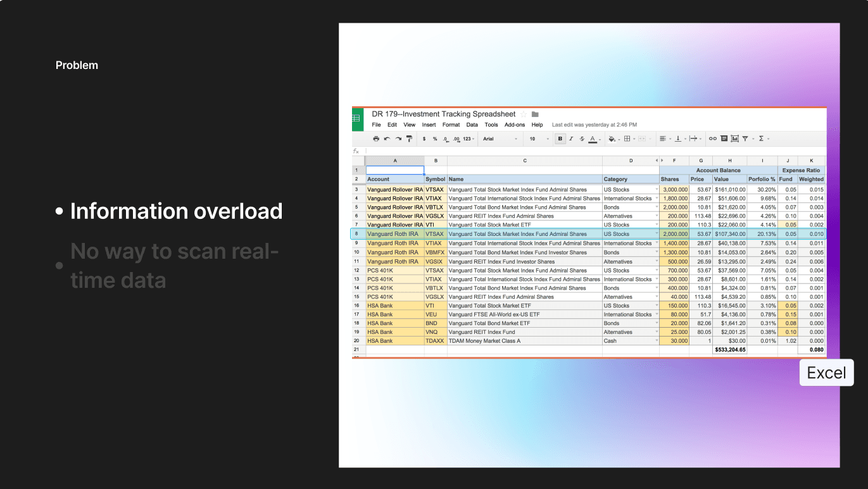Image resolution: width=868 pixels, height=489 pixels.
Task: Open horizontal align dropdown
Action: click(x=664, y=139)
